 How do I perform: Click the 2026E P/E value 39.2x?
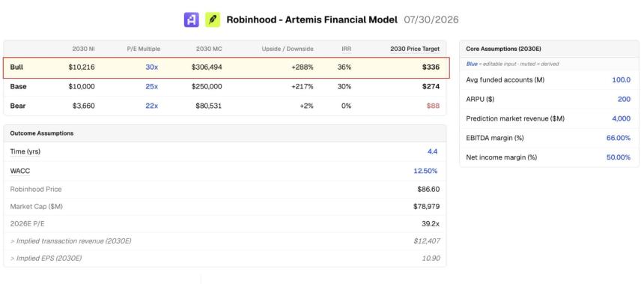[x=430, y=223]
